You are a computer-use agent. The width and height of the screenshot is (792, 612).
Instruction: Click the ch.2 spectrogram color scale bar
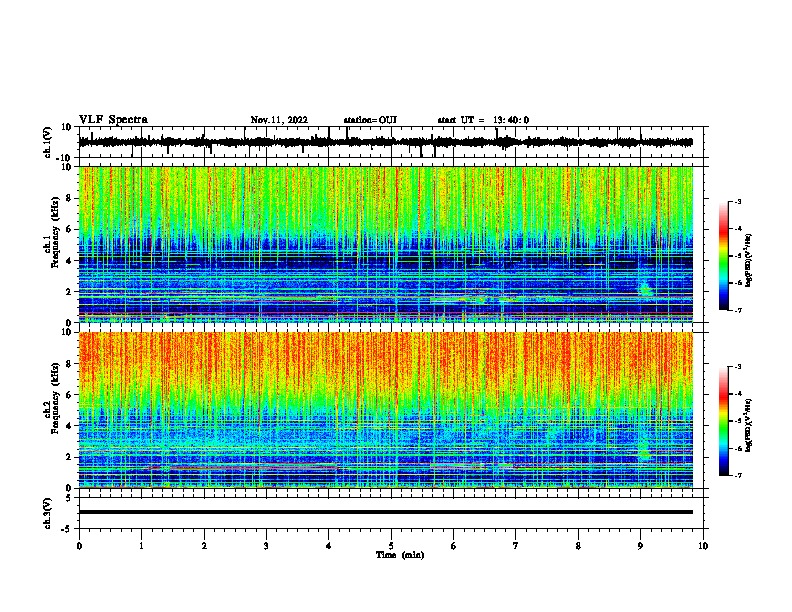[724, 421]
